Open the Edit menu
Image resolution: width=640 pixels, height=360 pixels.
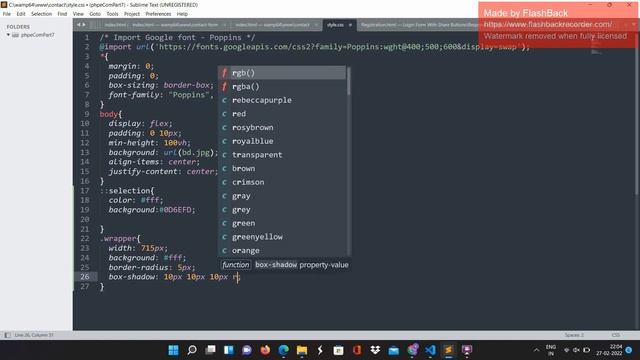coord(21,14)
